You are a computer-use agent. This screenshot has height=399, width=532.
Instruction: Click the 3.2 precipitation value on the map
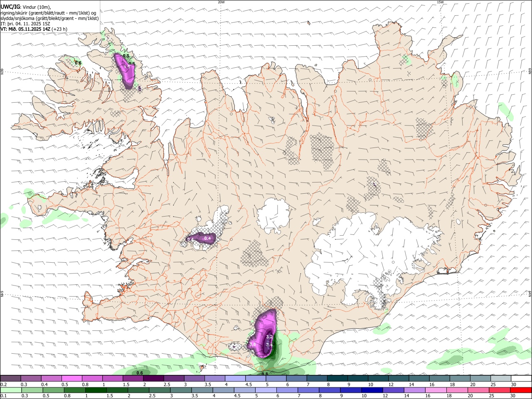pyautogui.click(x=269, y=337)
